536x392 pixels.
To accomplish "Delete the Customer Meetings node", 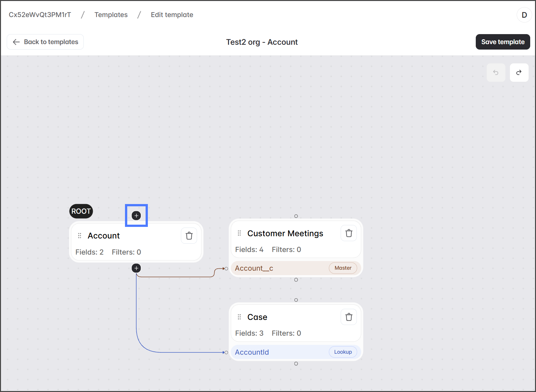I will coord(349,233).
